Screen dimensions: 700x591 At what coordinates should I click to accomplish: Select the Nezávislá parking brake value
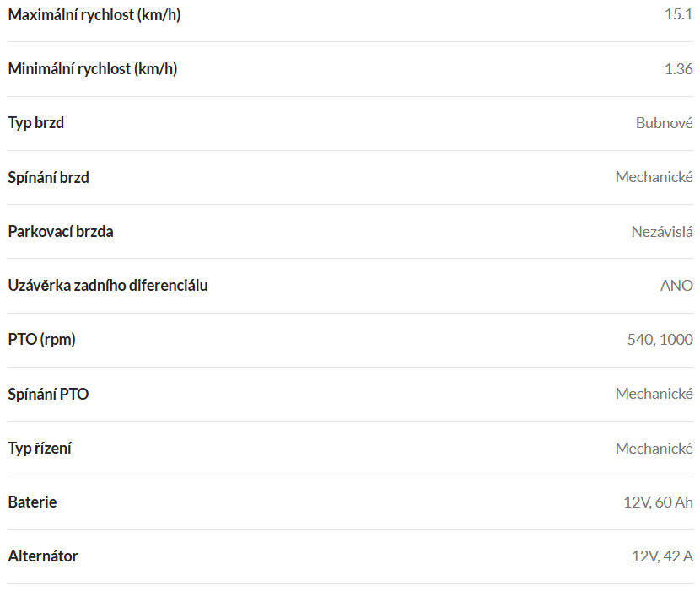tap(662, 232)
